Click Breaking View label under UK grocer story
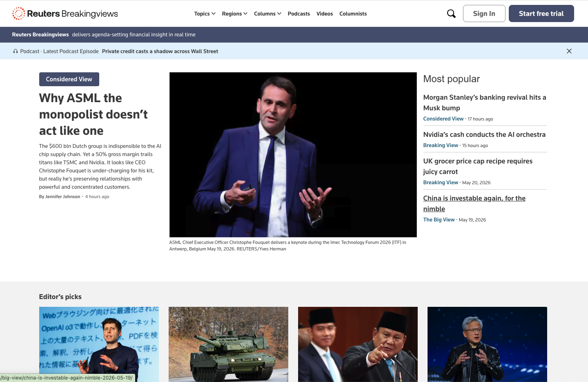 click(441, 183)
